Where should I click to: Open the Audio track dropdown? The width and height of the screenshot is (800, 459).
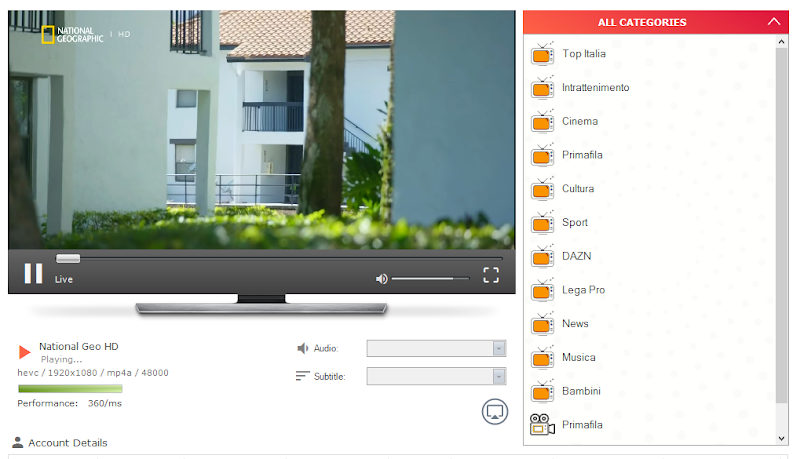[x=436, y=348]
